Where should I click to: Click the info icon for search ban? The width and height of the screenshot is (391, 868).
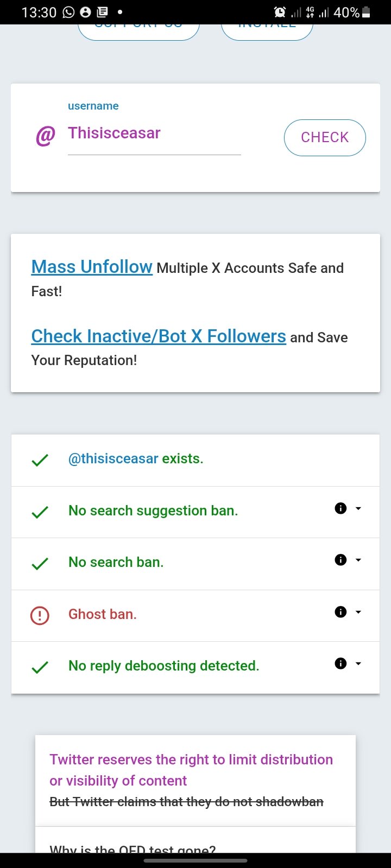(x=340, y=560)
